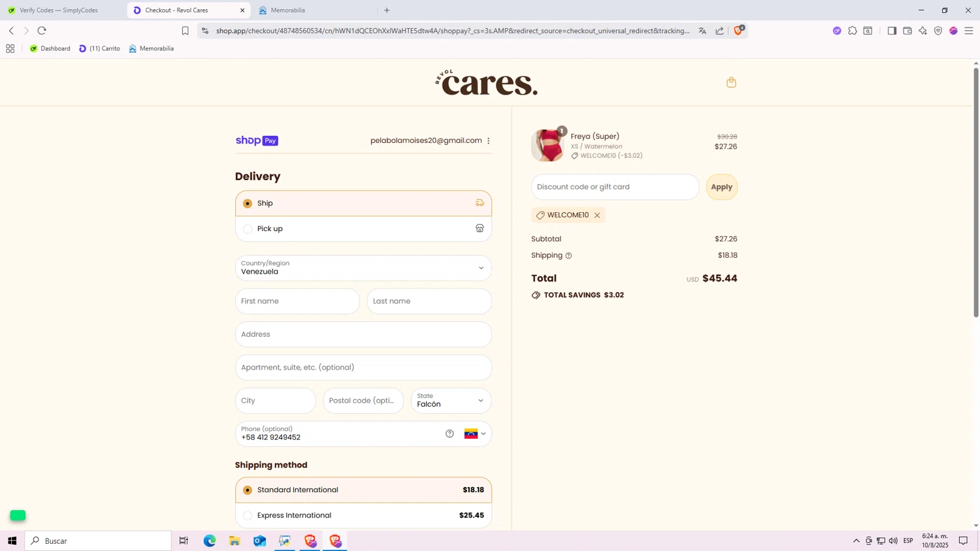
Task: Open Brave VPN icon
Action: pyautogui.click(x=938, y=31)
